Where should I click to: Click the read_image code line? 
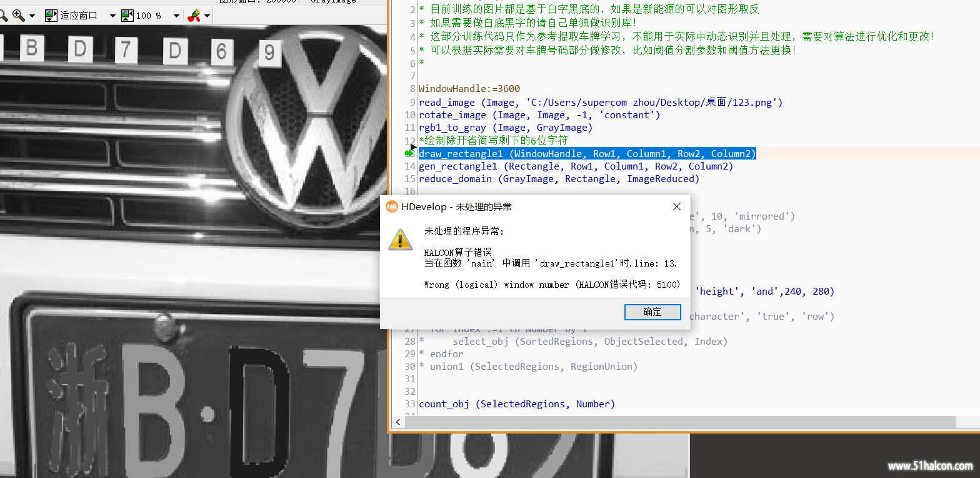tap(601, 102)
